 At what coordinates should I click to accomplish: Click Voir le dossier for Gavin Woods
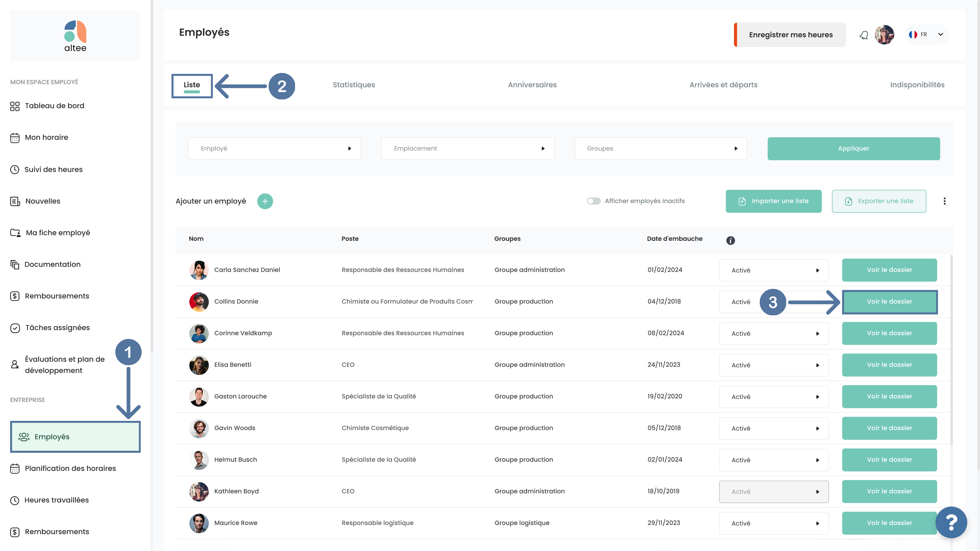[x=890, y=428]
